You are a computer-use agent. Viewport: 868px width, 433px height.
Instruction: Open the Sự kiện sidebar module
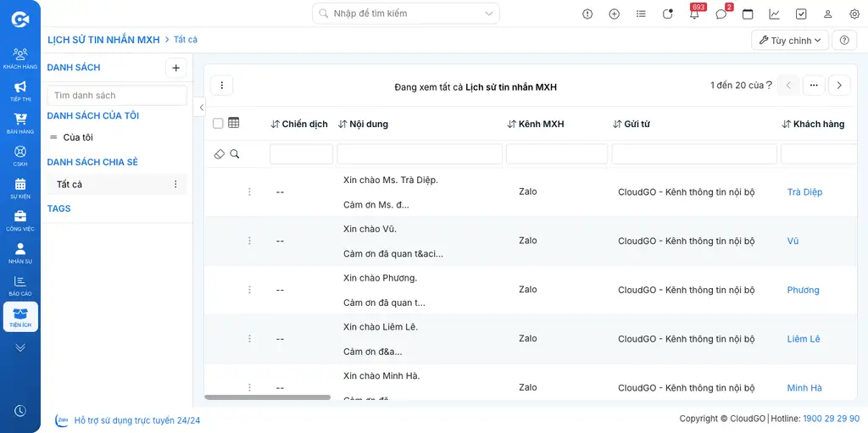(x=20, y=188)
